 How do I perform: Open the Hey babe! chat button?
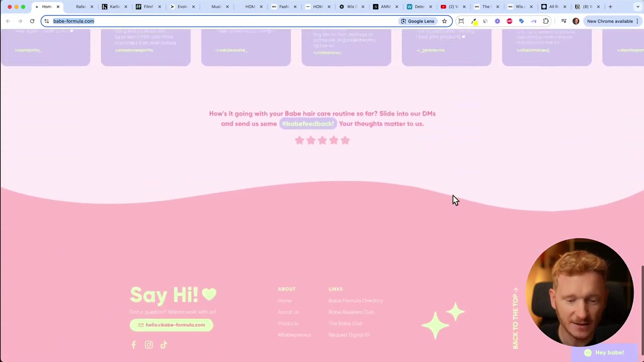click(604, 352)
